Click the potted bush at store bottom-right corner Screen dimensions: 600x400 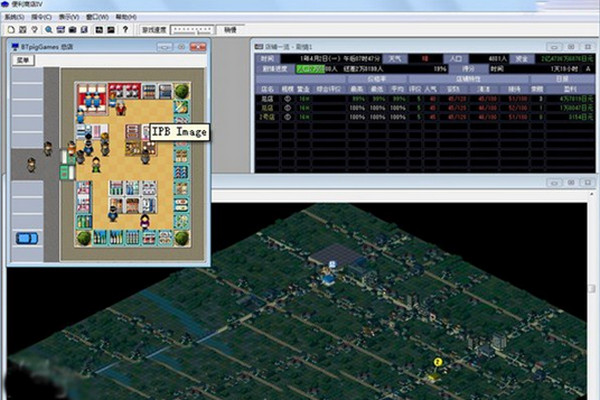pos(182,237)
